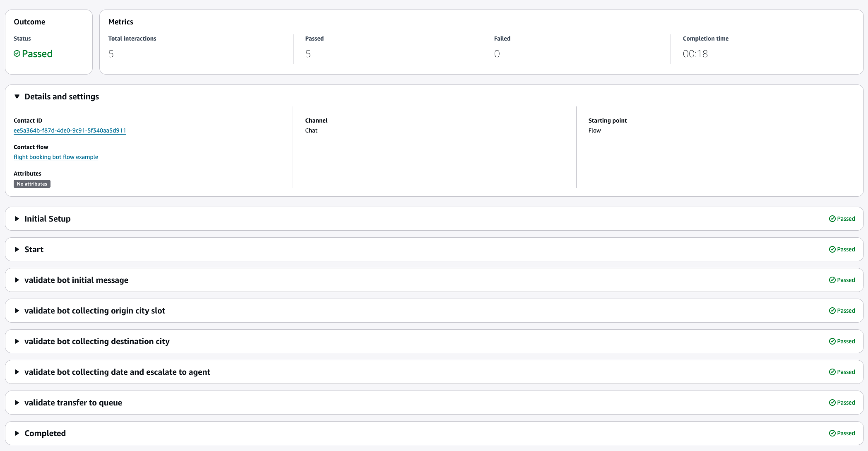
Task: Collapse the Details and settings section
Action: pos(17,96)
